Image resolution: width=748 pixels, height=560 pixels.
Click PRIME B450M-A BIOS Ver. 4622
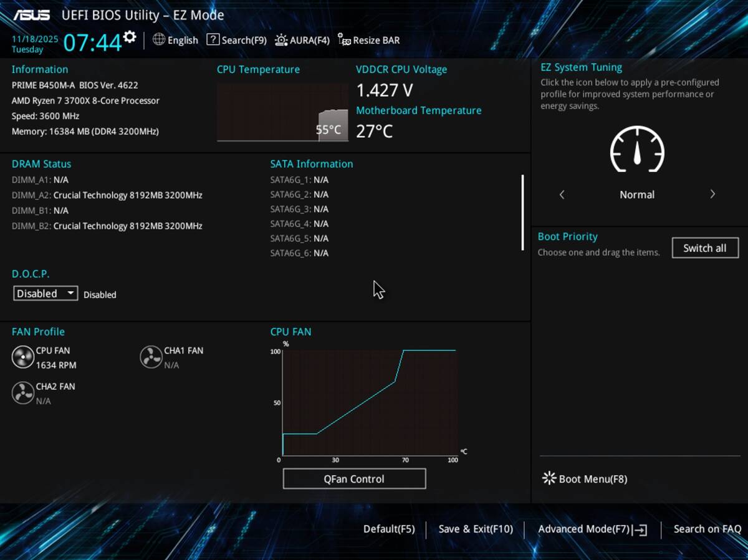(75, 85)
